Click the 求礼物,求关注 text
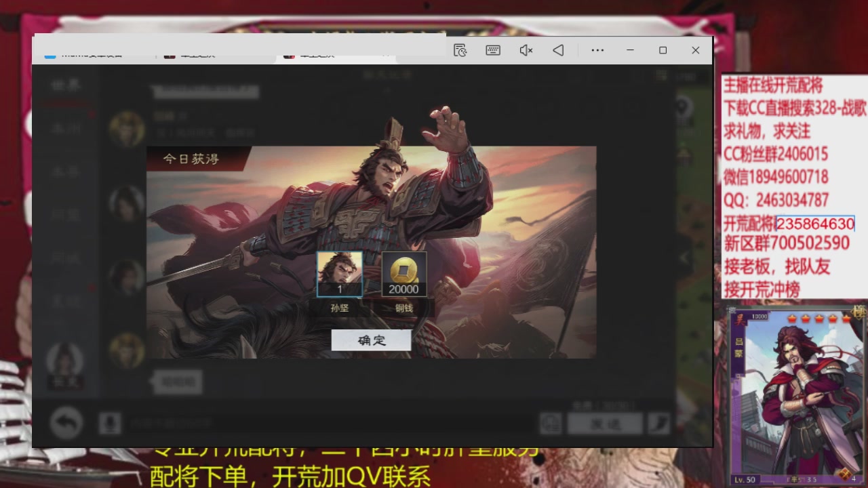The width and height of the screenshot is (868, 488). 767,131
